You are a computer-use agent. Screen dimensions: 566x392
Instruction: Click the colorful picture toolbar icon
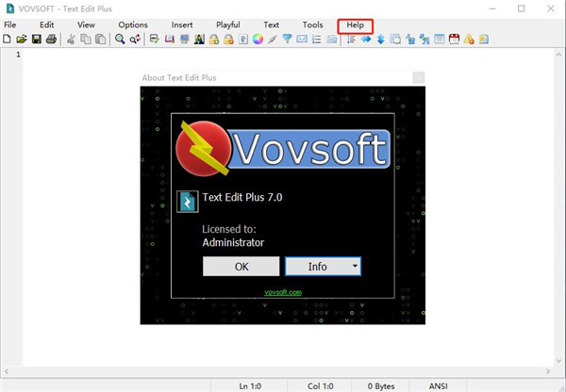pos(199,39)
